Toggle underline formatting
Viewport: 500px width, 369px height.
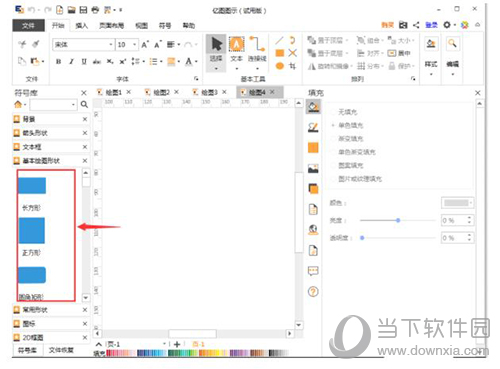coord(84,62)
